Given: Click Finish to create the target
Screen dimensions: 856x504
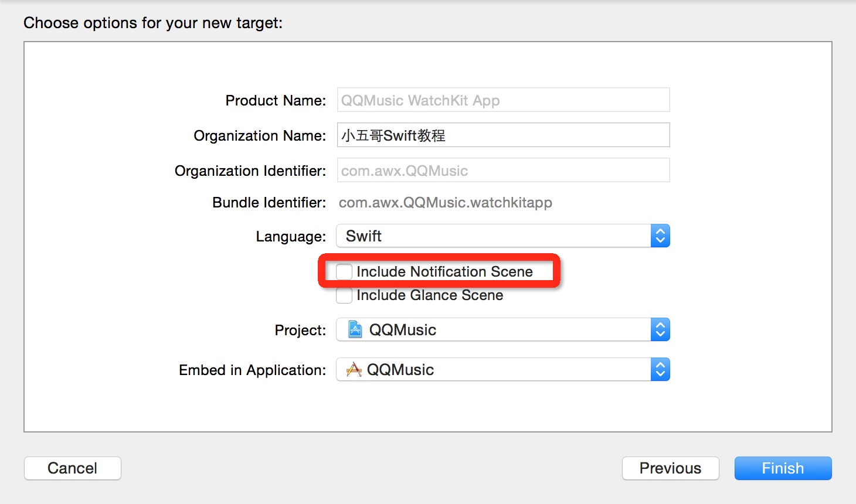Looking at the screenshot, I should 783,468.
